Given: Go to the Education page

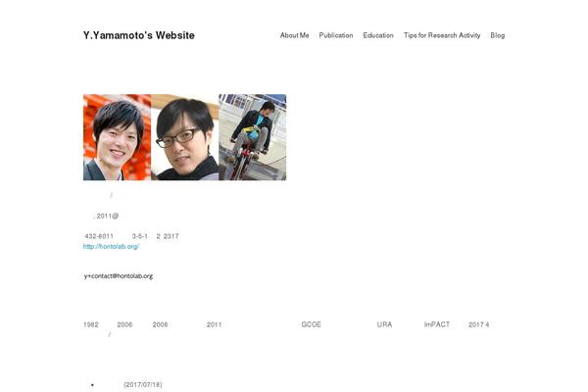Looking at the screenshot, I should click(x=378, y=35).
